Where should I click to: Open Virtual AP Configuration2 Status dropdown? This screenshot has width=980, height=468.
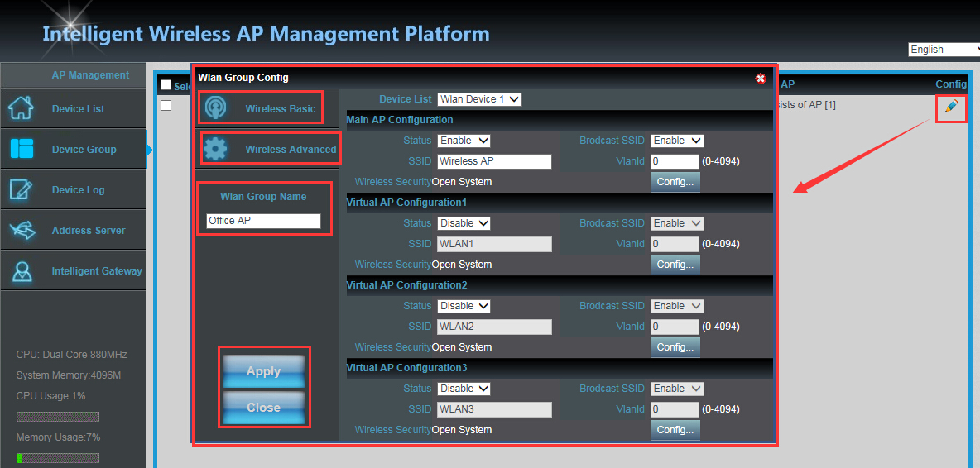[x=464, y=306]
